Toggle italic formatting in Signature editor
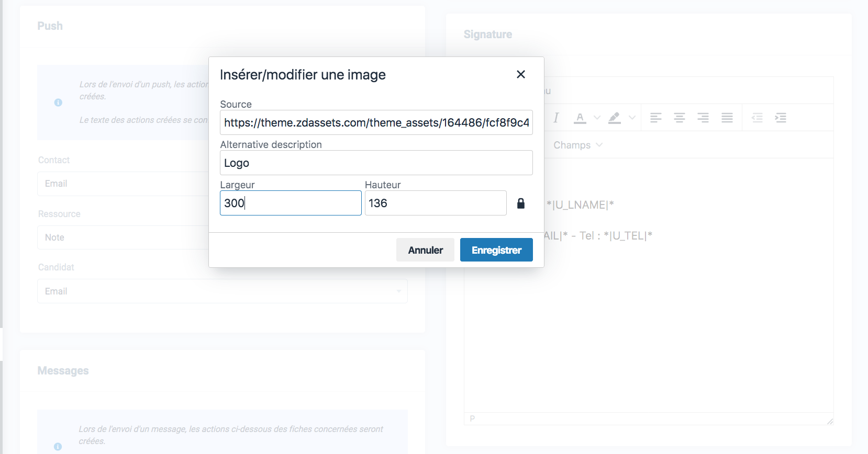 point(556,118)
